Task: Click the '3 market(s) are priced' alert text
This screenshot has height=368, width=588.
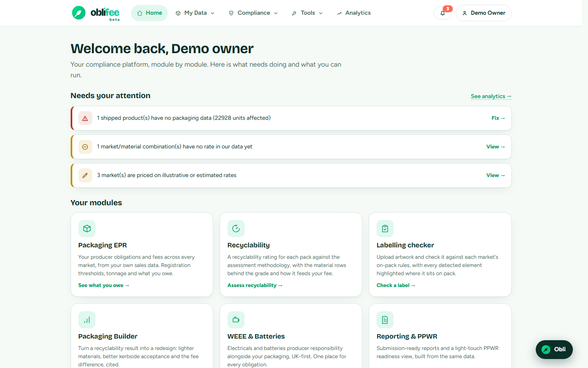Action: click(x=167, y=175)
